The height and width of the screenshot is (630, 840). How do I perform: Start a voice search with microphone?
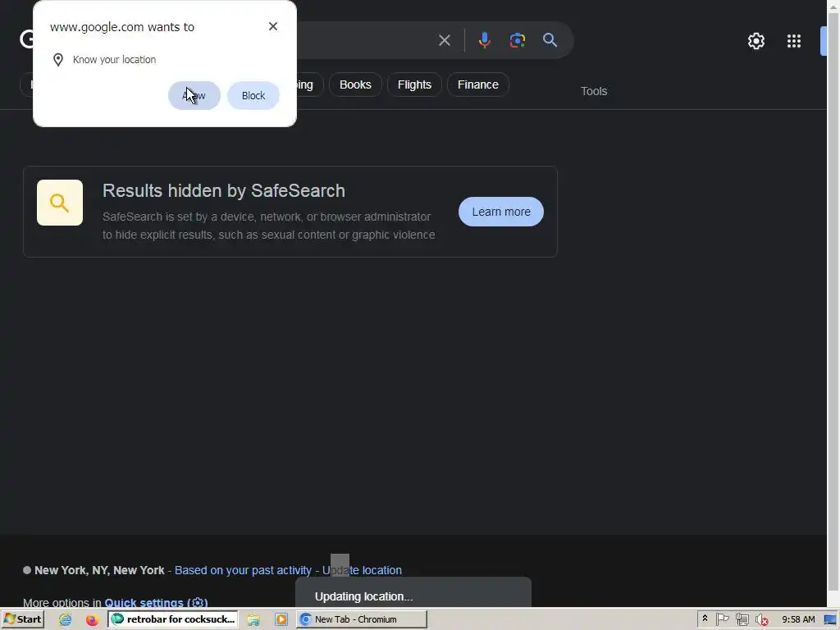point(484,40)
